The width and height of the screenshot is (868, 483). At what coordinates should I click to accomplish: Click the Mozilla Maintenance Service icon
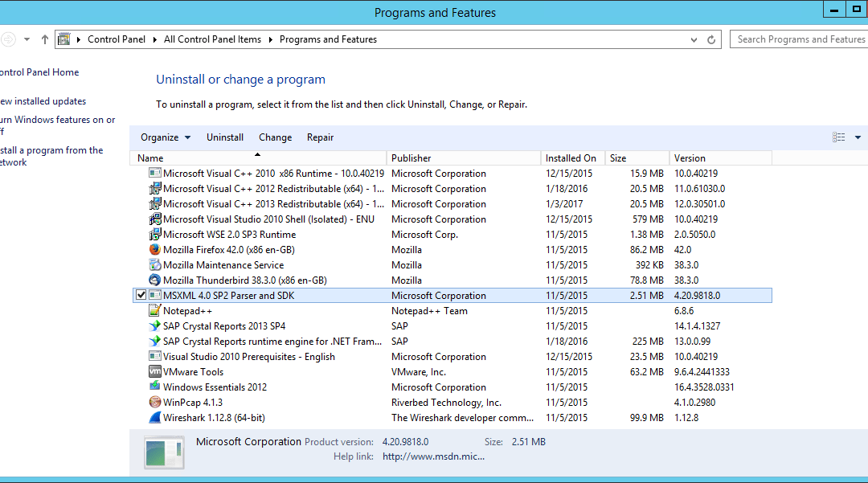[155, 265]
